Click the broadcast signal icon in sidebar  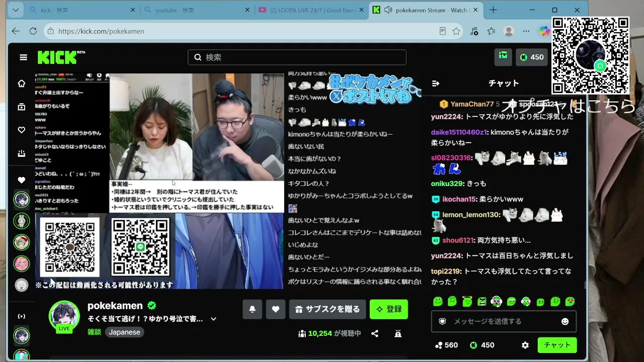click(x=21, y=316)
